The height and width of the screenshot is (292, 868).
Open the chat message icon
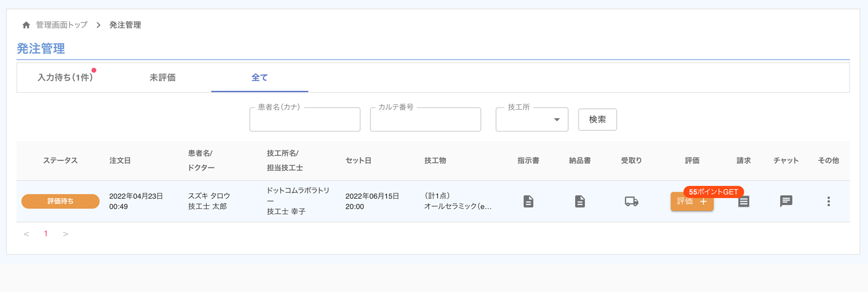786,202
